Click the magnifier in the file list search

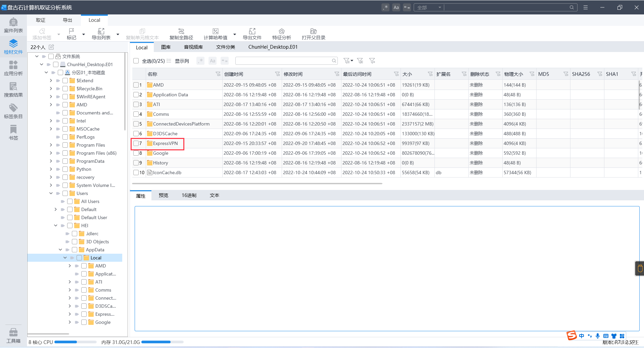tap(334, 61)
